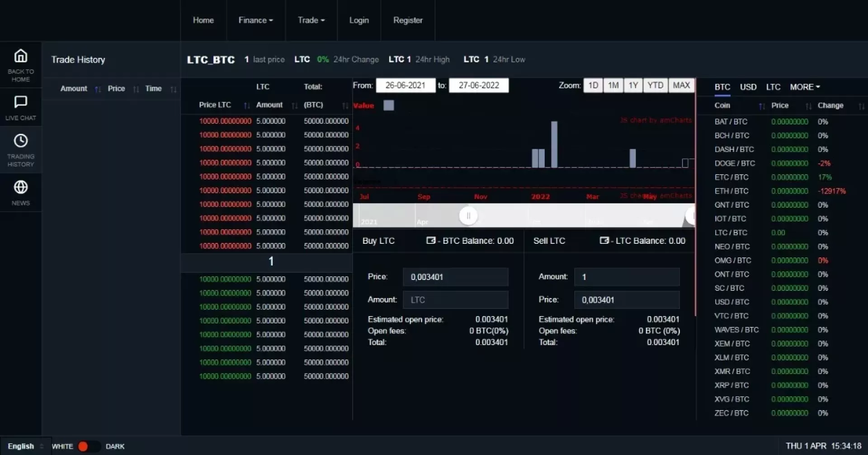Sort Trade History by Amount column arrows
This screenshot has width=868, height=455.
click(98, 89)
